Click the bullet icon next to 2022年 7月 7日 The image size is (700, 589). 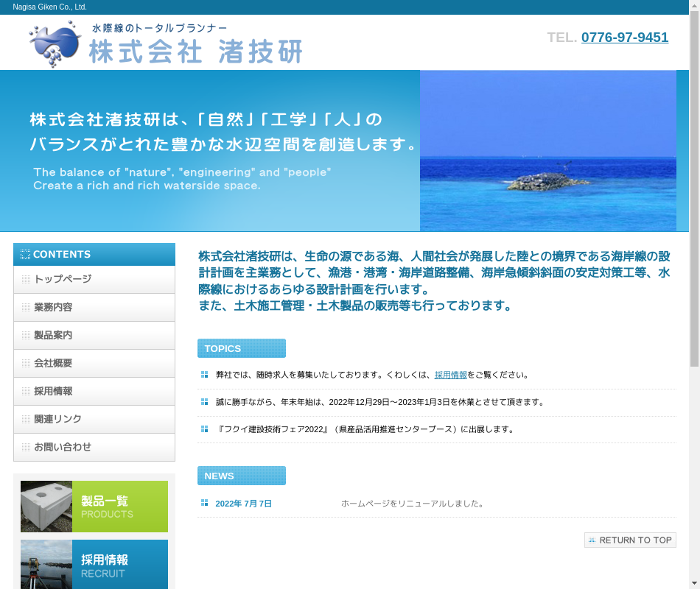click(x=204, y=503)
